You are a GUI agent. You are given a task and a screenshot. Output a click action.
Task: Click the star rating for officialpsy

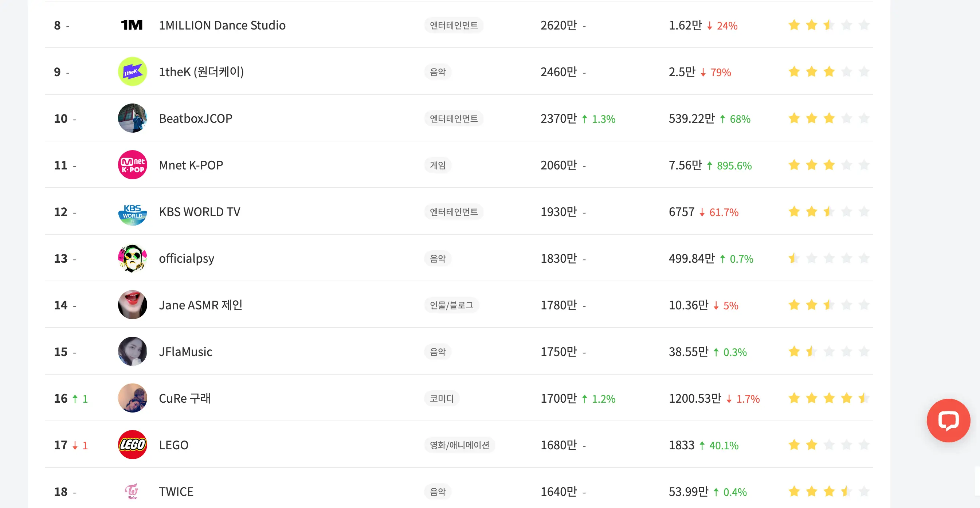tap(828, 258)
